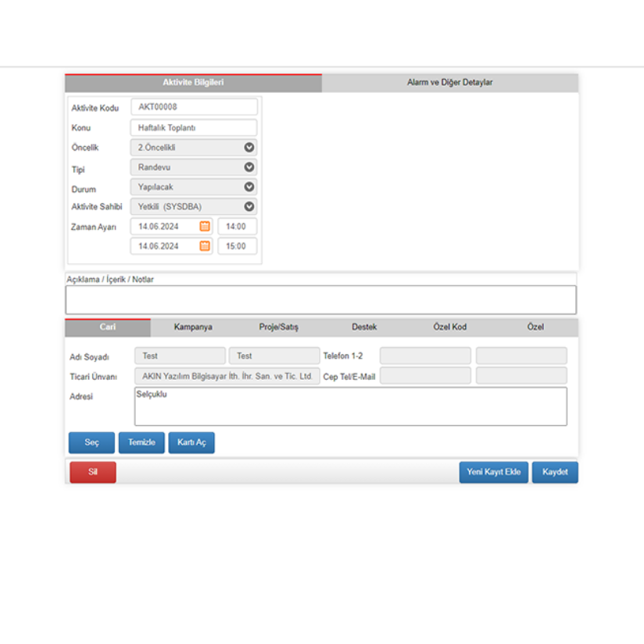The image size is (644, 644).
Task: Open the Proje/Satış tab
Action: tap(278, 327)
